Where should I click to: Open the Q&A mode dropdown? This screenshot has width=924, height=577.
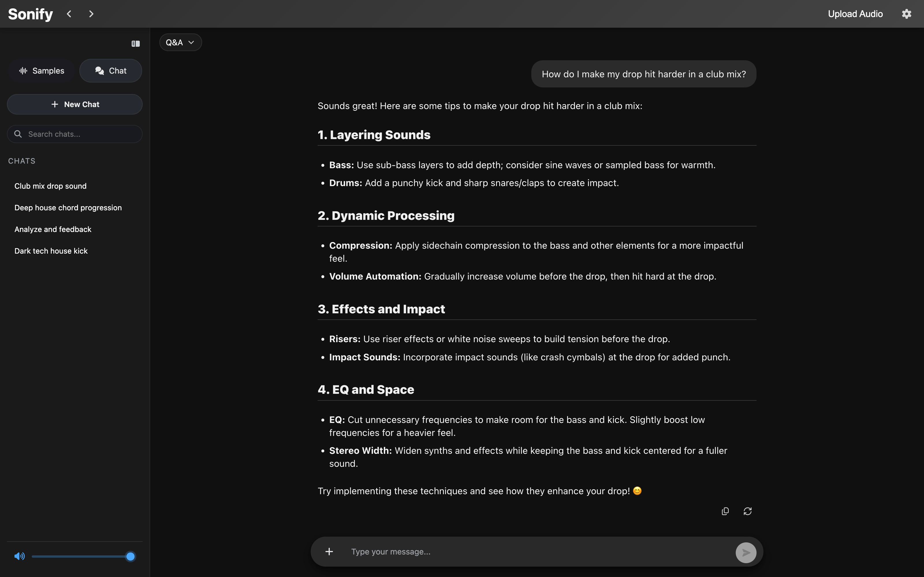pyautogui.click(x=180, y=42)
